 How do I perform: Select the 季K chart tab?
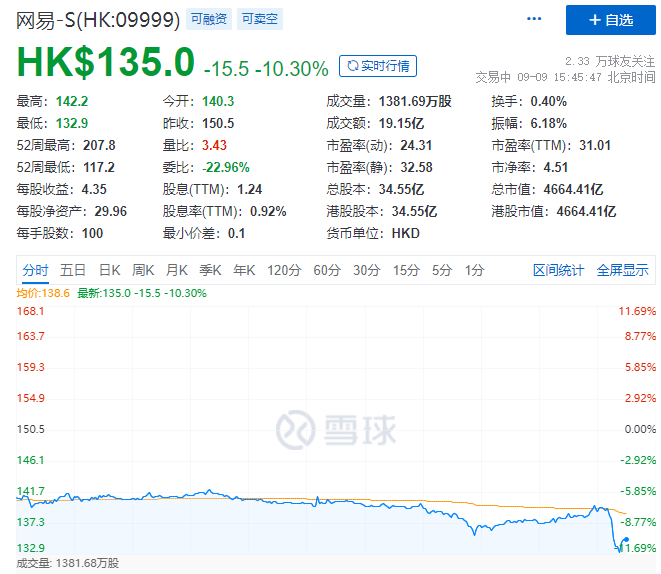click(210, 270)
